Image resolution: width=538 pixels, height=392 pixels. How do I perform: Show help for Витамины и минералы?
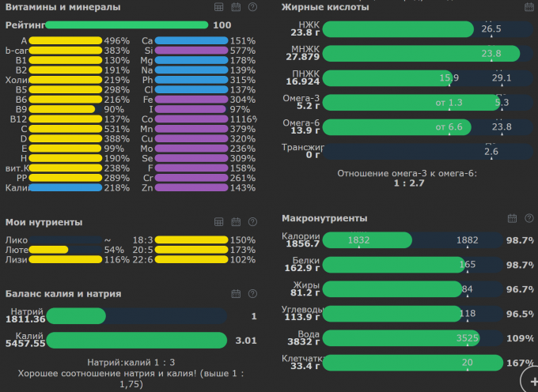point(252,7)
